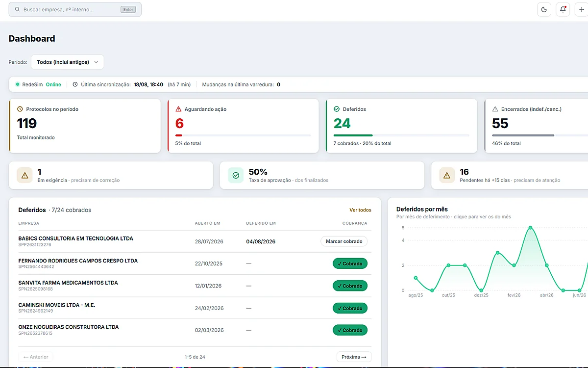The height and width of the screenshot is (368, 588).
Task: Open the Período dropdown Todos (inclui antigos)
Action: tap(68, 62)
